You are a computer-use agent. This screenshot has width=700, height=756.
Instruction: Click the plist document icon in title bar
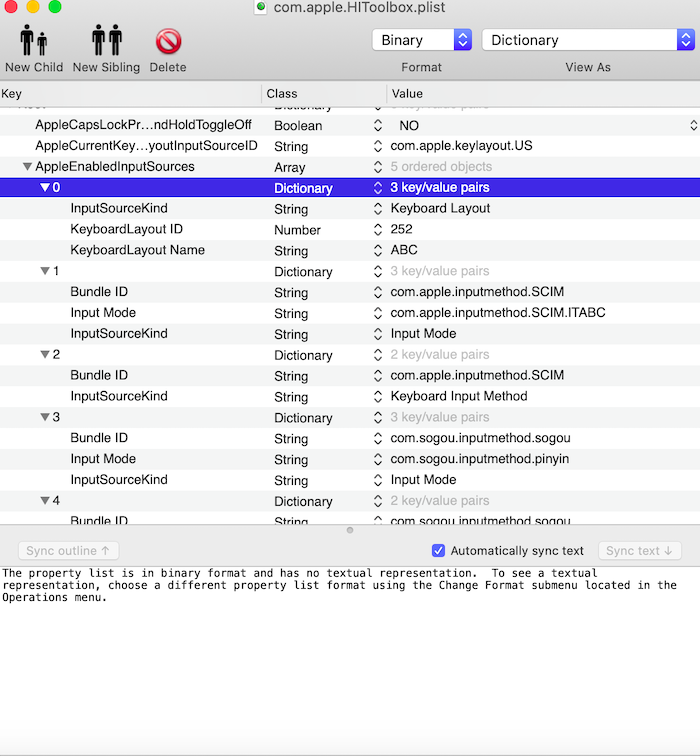tap(261, 7)
